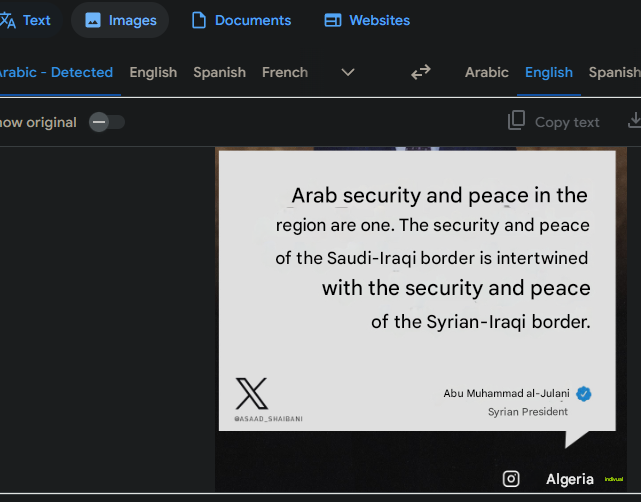Click the X logo in the image
Screen dimensions: 641x502
click(x=251, y=394)
